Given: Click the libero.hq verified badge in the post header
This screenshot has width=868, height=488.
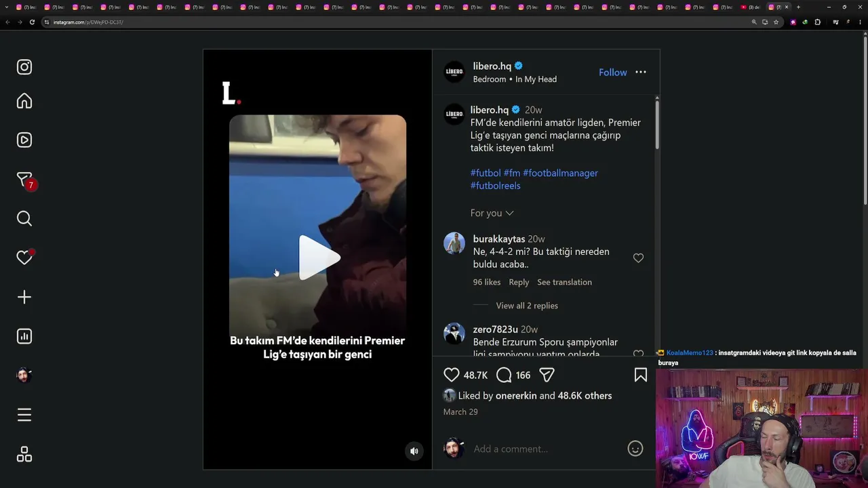Looking at the screenshot, I should coord(519,66).
